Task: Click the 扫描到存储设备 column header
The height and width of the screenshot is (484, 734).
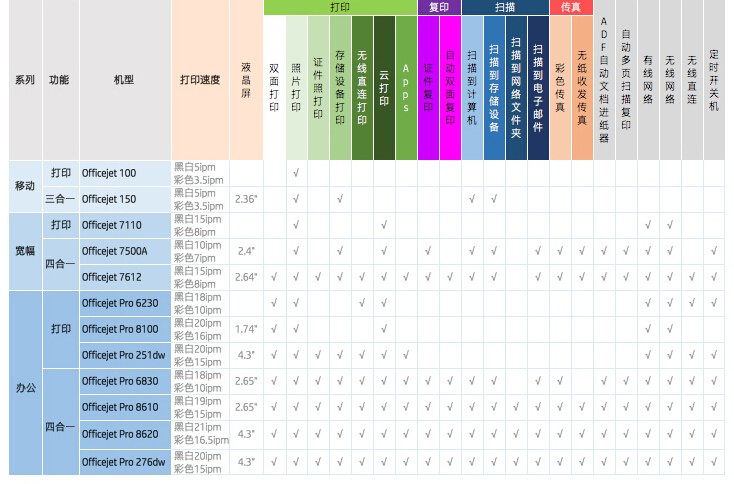Action: coord(494,88)
